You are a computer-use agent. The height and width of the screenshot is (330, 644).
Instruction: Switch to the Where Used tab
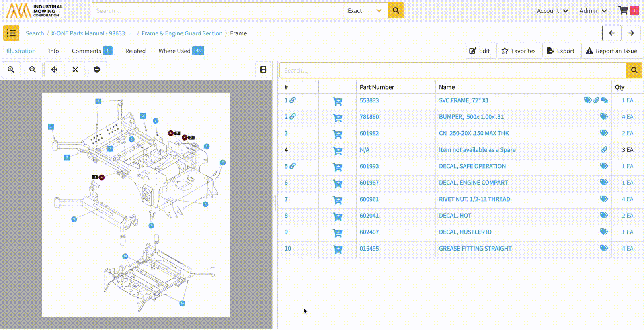click(174, 51)
